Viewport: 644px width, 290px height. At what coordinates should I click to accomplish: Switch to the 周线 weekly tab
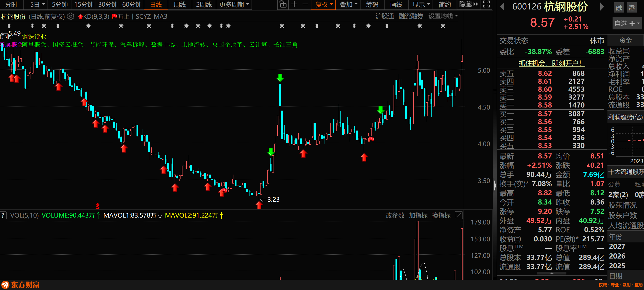click(x=180, y=5)
